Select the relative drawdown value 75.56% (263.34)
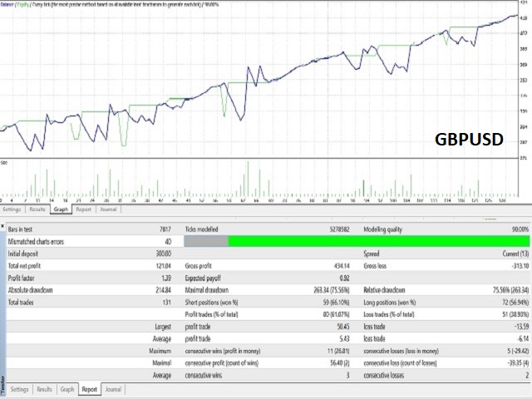The image size is (532, 399). pyautogui.click(x=511, y=290)
